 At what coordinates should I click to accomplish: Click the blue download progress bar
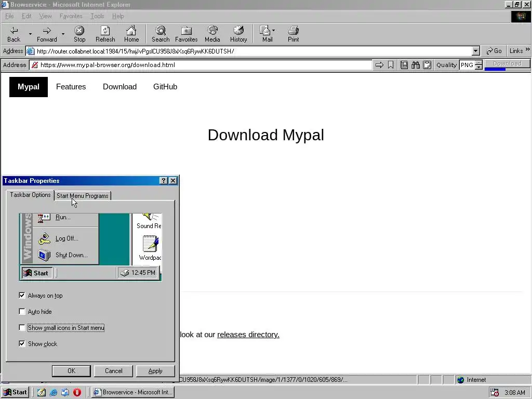click(x=495, y=69)
